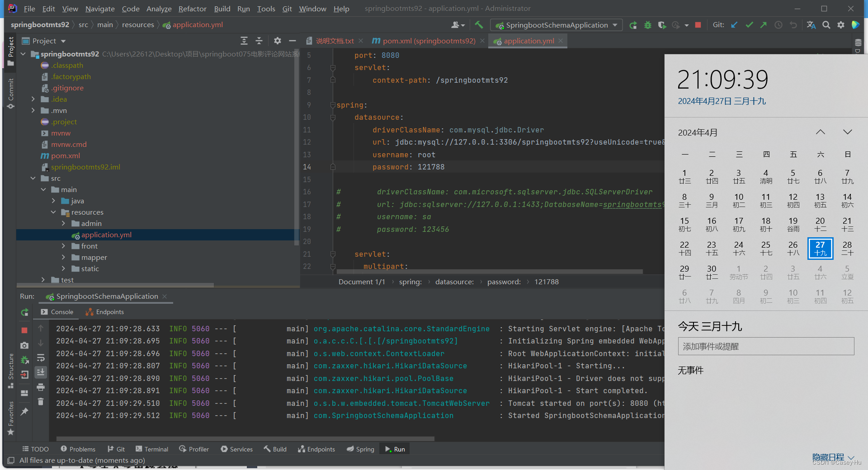Image resolution: width=868 pixels, height=470 pixels.
Task: Click the Build project hammer icon
Action: pos(479,25)
